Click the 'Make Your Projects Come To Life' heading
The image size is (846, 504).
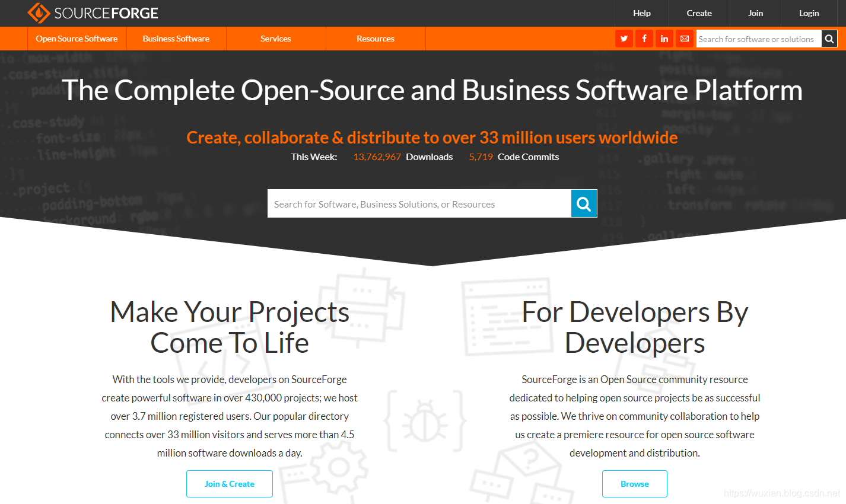[230, 327]
